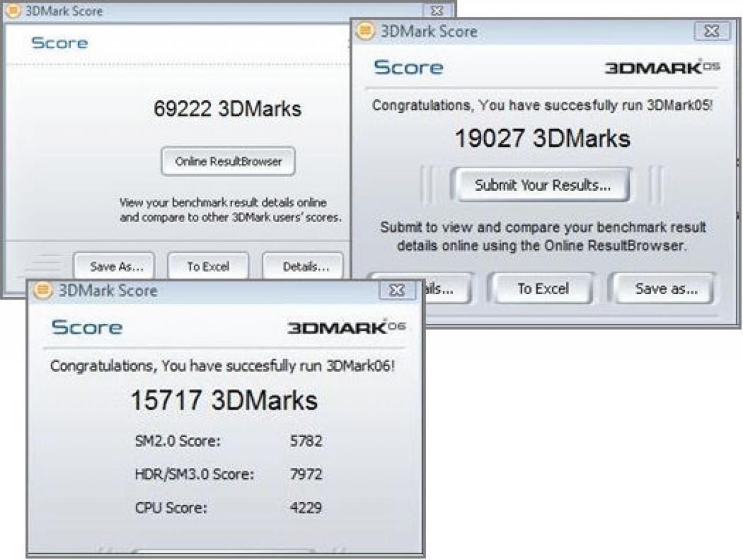Export to Excel from the 69222 score window
The width and height of the screenshot is (743, 560).
tap(208, 266)
